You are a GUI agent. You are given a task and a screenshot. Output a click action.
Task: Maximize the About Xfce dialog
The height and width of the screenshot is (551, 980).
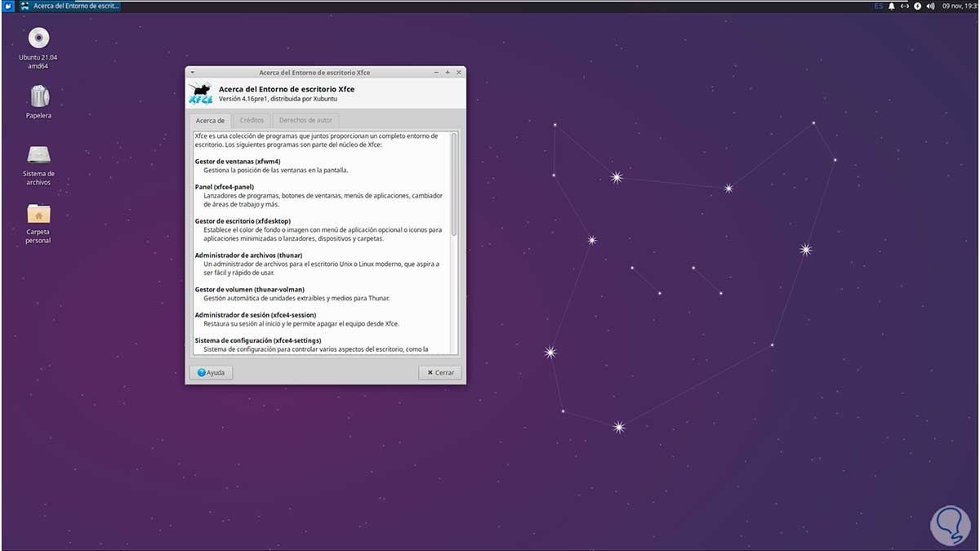point(448,73)
